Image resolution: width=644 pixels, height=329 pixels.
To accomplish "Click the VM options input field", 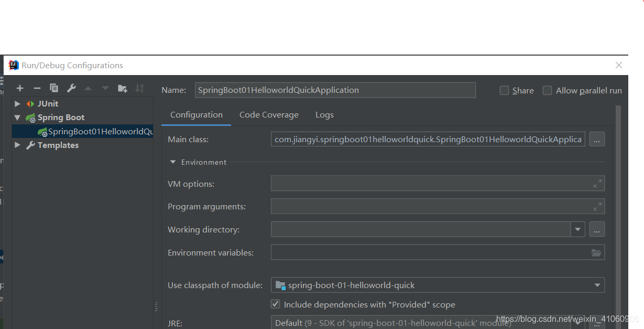I will [x=438, y=184].
